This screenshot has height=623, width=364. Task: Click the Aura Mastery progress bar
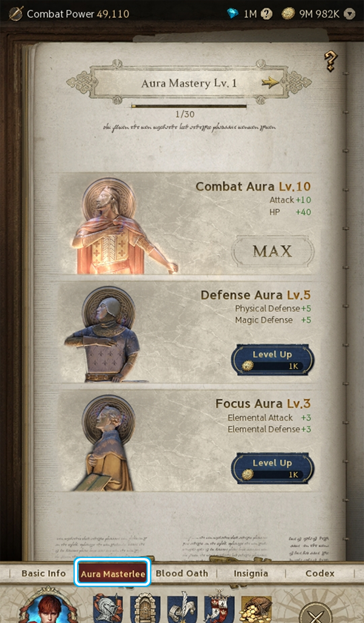pyautogui.click(x=189, y=106)
